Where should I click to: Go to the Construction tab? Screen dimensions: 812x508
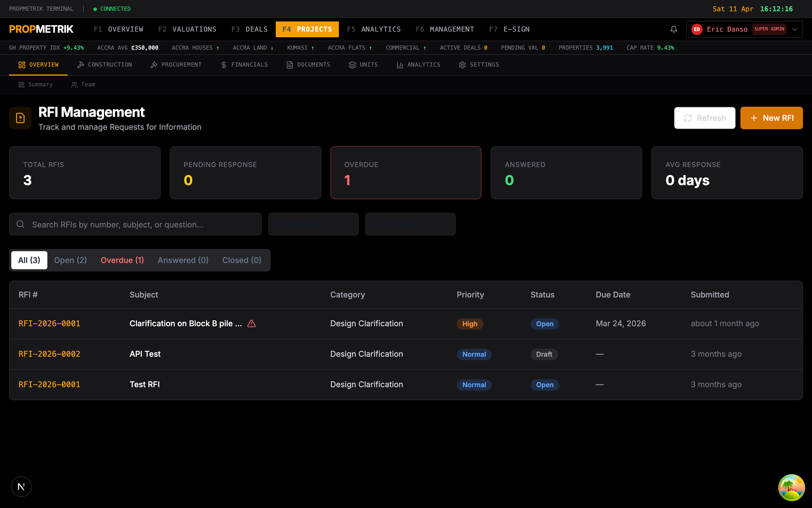point(105,65)
